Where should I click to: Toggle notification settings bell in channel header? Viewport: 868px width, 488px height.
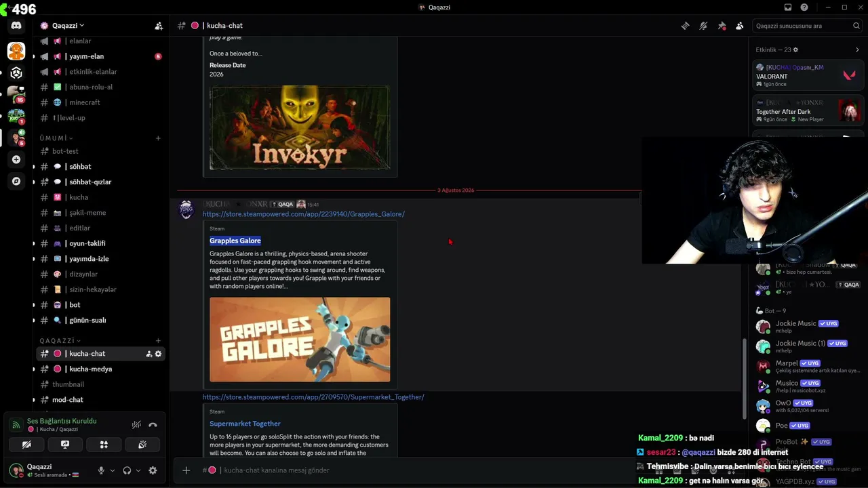click(x=703, y=26)
